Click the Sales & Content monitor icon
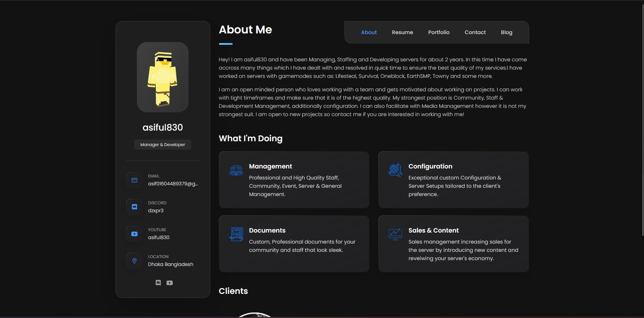644x318 pixels. point(395,234)
